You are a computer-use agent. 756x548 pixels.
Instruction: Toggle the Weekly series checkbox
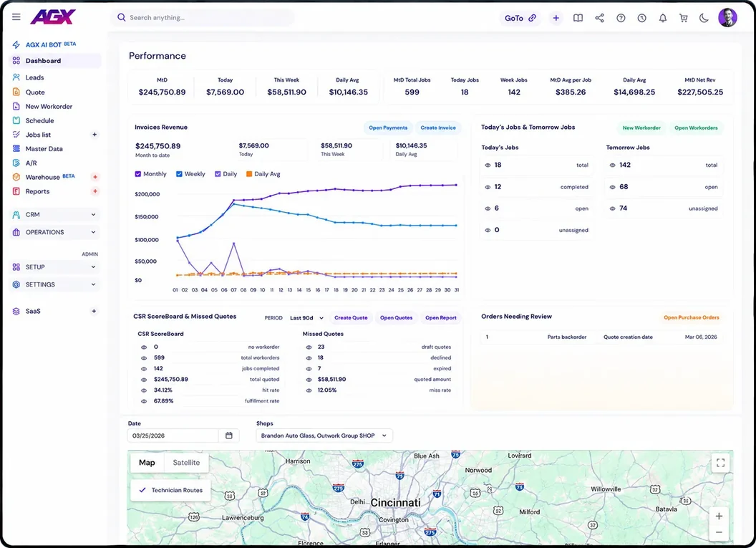(180, 174)
